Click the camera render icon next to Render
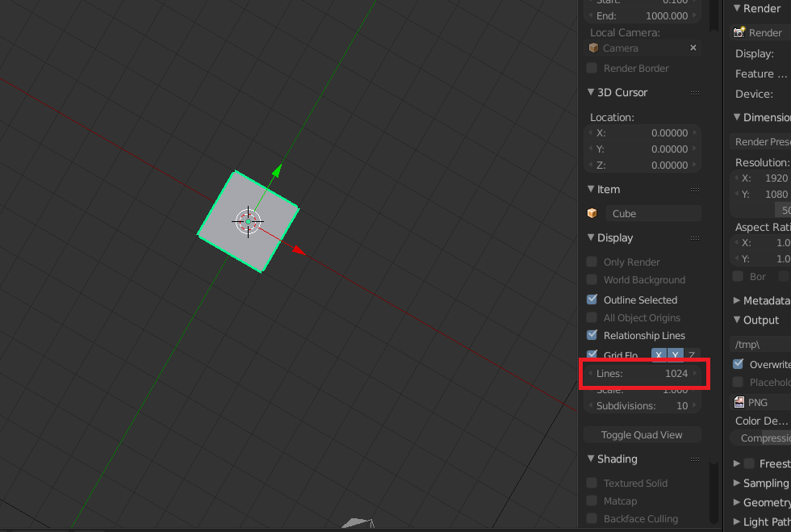The width and height of the screenshot is (791, 532). (739, 32)
